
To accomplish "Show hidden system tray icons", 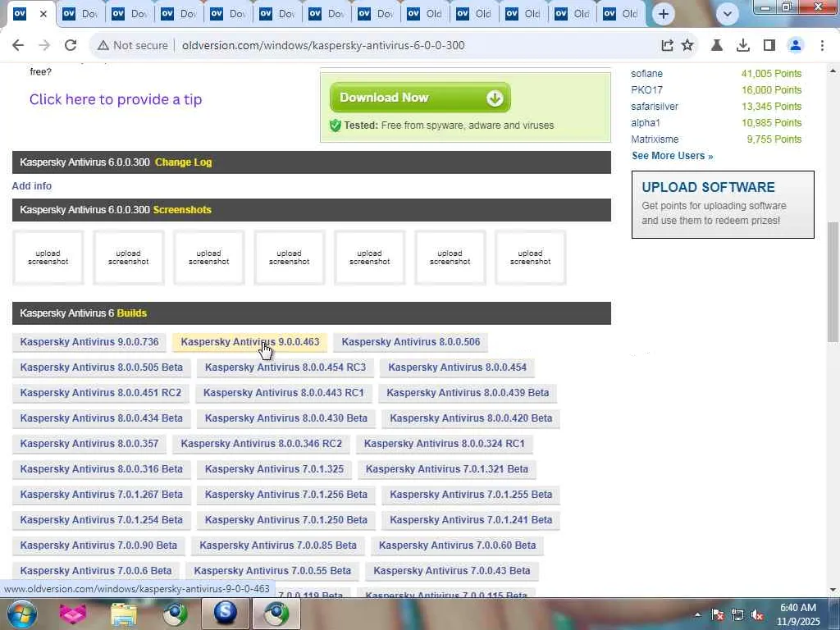I will [x=697, y=615].
